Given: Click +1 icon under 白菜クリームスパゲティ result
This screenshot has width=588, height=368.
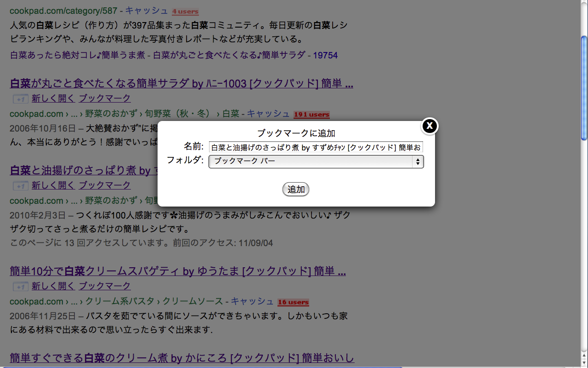Looking at the screenshot, I should coord(20,286).
